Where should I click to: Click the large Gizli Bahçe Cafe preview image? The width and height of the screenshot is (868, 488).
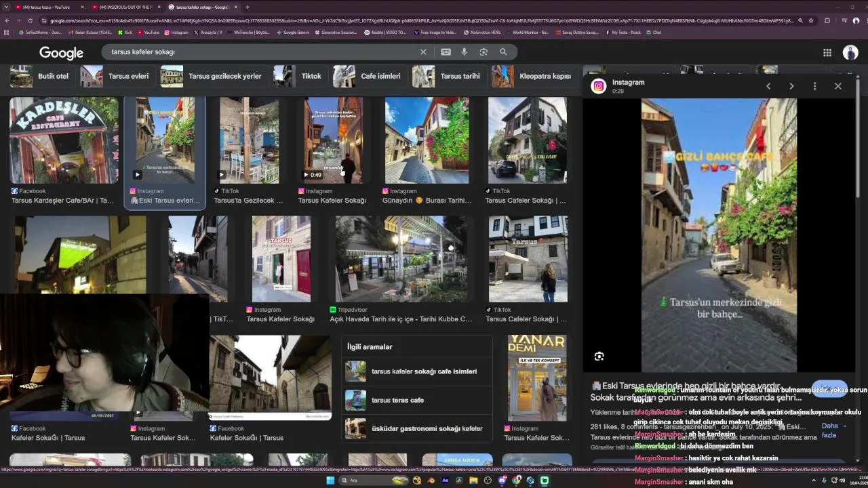pyautogui.click(x=719, y=235)
